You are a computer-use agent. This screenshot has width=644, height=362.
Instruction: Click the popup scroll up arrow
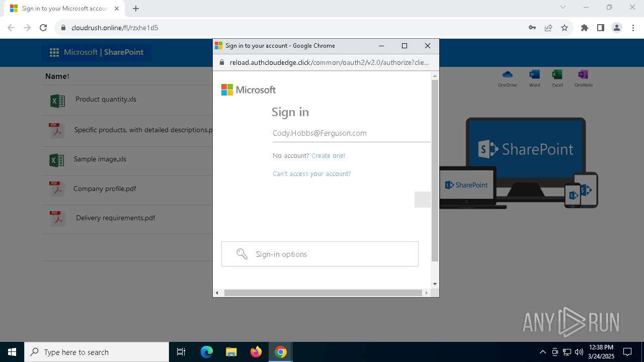coord(435,76)
